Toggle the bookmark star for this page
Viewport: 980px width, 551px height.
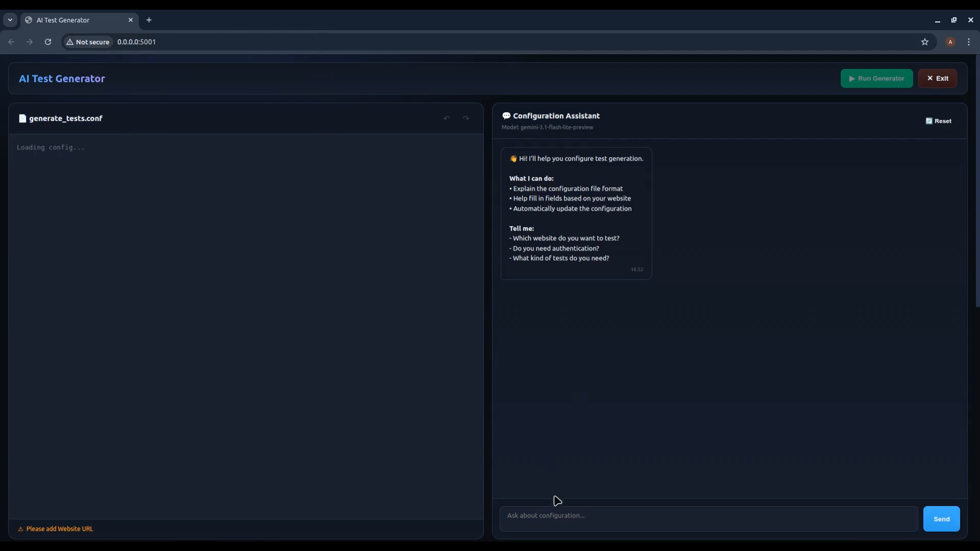[x=925, y=42]
